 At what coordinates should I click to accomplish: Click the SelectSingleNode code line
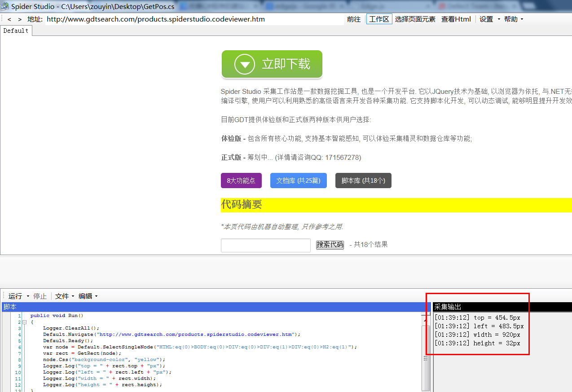point(200,347)
